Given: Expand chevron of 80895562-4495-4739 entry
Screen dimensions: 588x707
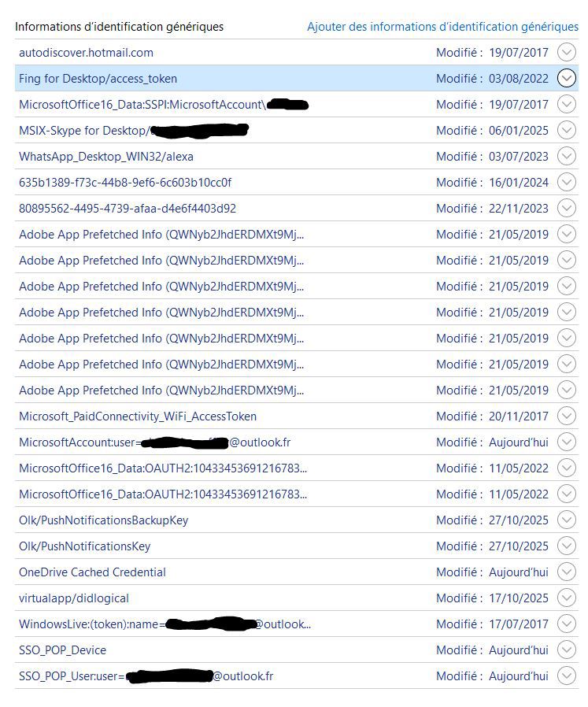Looking at the screenshot, I should [567, 209].
